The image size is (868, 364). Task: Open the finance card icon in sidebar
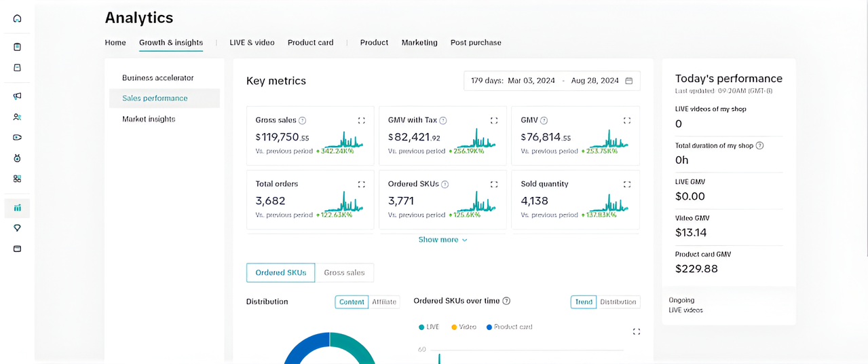coord(17,249)
